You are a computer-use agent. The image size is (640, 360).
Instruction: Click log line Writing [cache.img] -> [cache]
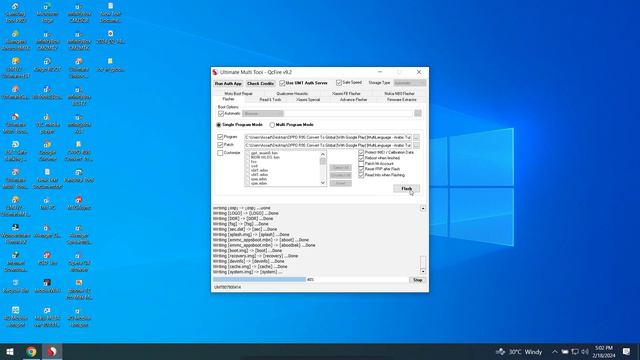pyautogui.click(x=250, y=267)
